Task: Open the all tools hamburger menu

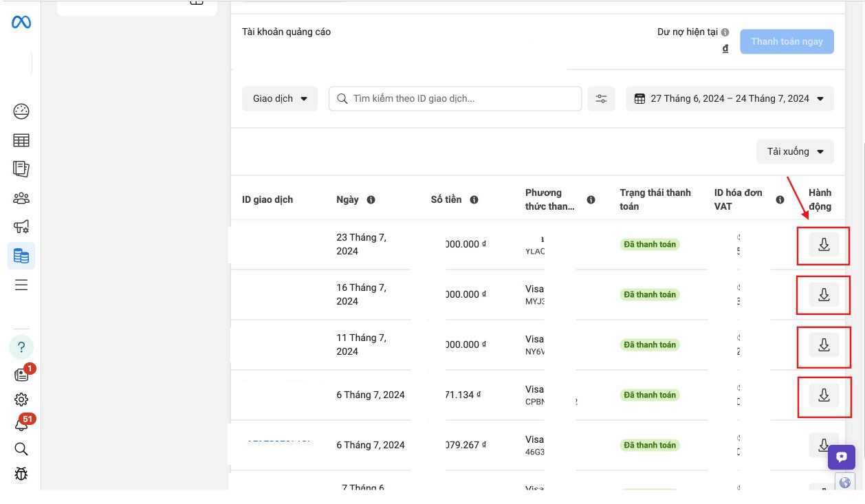Action: [x=21, y=285]
